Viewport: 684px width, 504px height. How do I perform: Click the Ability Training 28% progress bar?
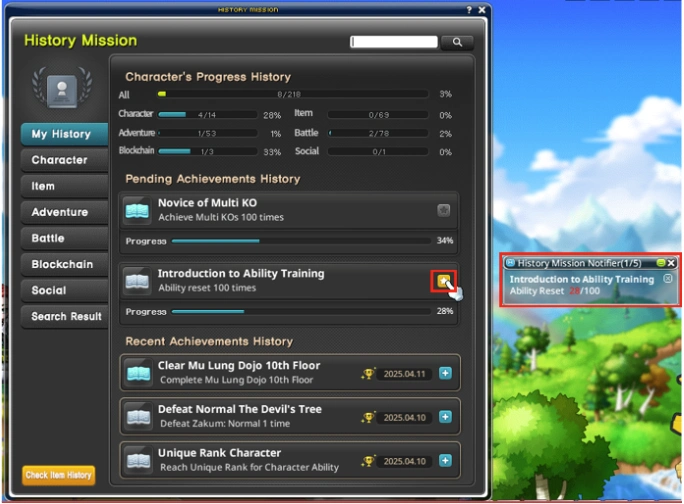(x=301, y=312)
